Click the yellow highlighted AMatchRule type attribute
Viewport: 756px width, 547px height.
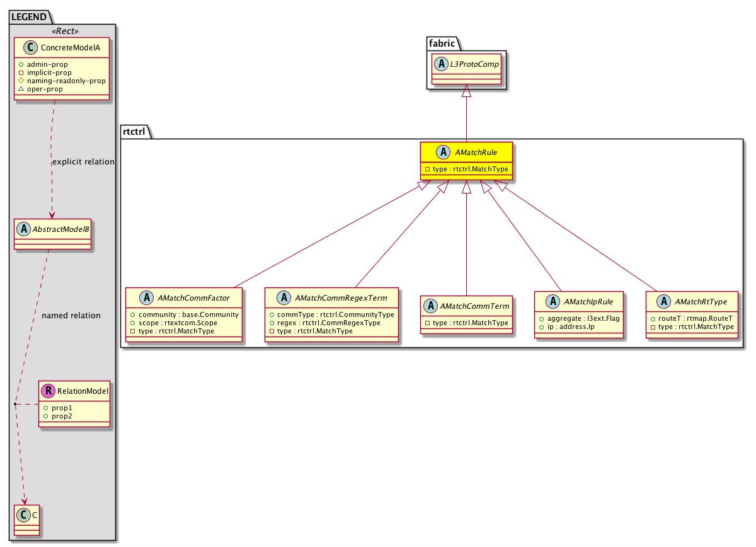[466, 169]
